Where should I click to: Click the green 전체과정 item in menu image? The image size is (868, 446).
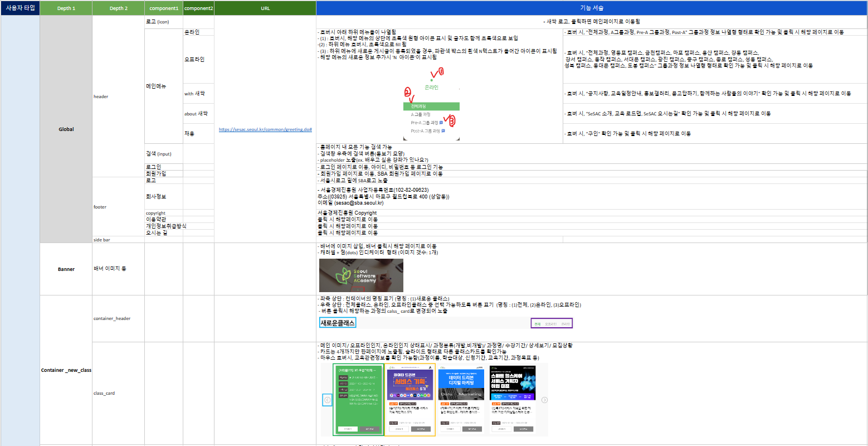pyautogui.click(x=432, y=106)
